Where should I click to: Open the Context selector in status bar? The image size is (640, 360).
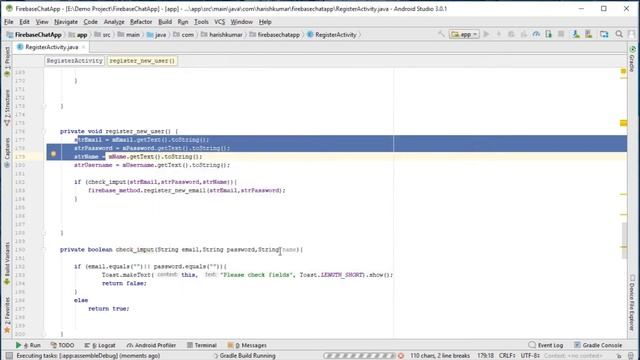point(573,356)
